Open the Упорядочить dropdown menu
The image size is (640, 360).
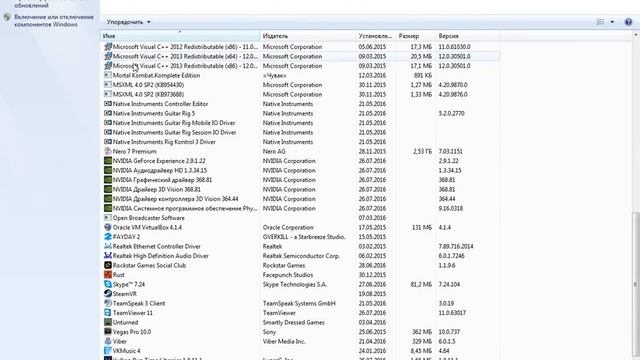point(129,22)
